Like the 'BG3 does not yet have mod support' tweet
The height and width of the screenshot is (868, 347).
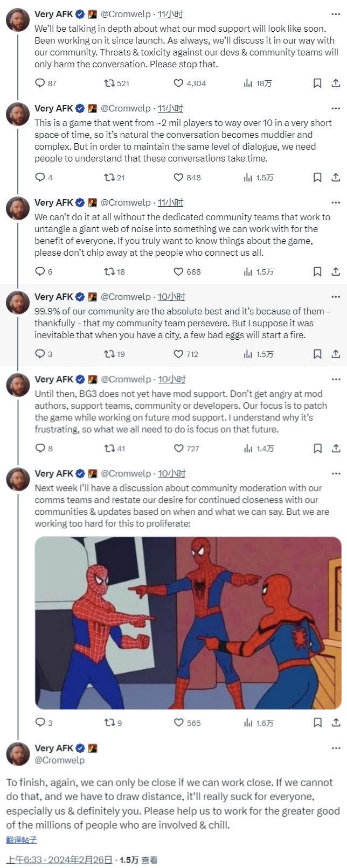pyautogui.click(x=179, y=449)
